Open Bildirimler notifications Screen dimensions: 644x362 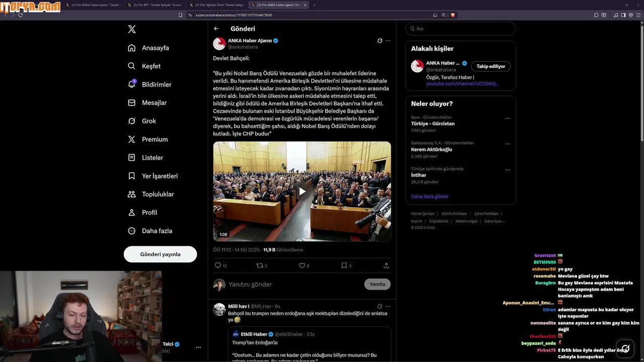[150, 84]
